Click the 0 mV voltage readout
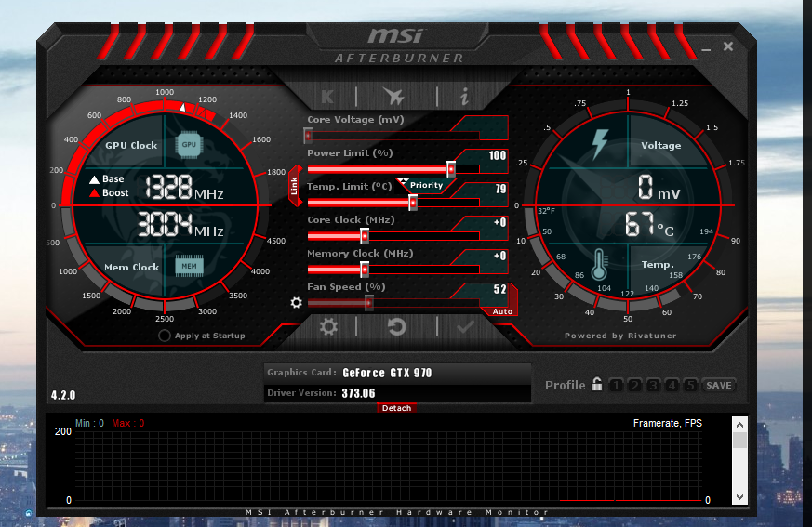 [x=659, y=188]
